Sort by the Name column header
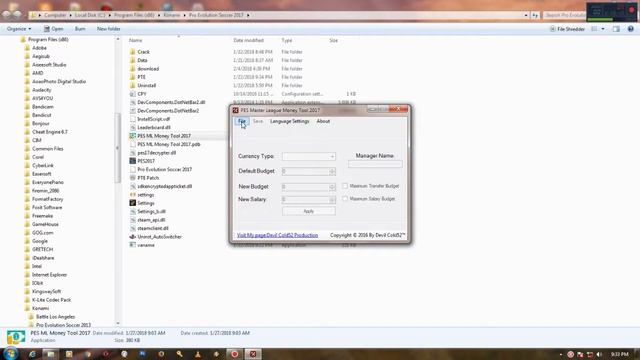Image resolution: width=640 pixels, height=360 pixels. click(x=136, y=40)
